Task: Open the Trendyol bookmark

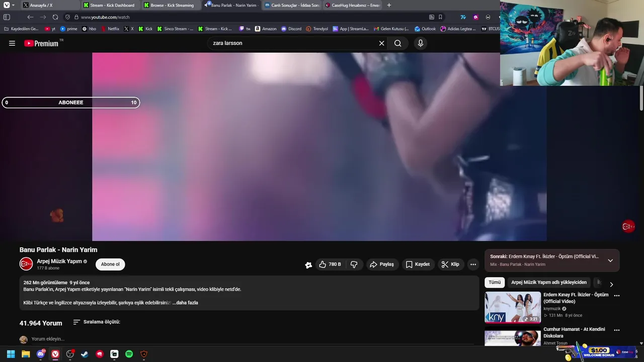Action: pos(317,29)
